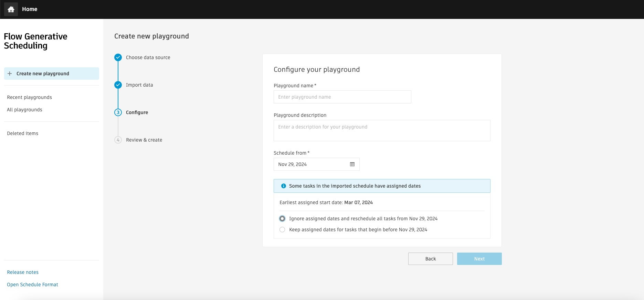Click the info icon in the assigned dates banner

tap(284, 186)
